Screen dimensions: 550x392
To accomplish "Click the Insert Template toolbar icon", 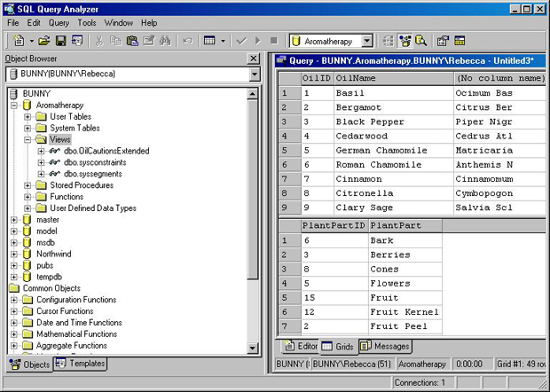I will click(77, 41).
